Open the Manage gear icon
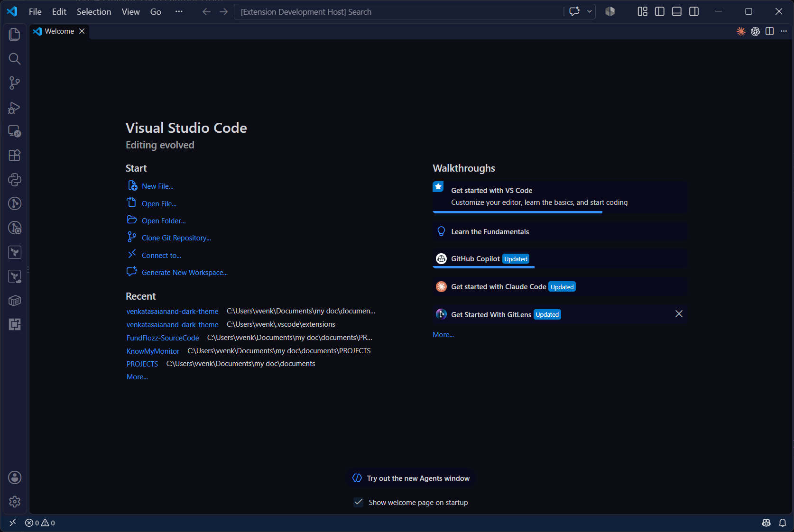This screenshot has height=532, width=794. click(15, 502)
